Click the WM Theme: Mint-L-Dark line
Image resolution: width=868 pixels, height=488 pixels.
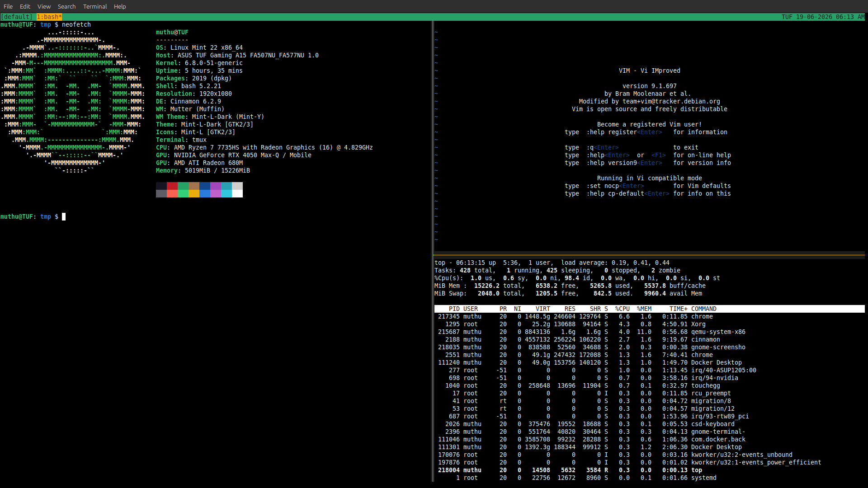[210, 117]
